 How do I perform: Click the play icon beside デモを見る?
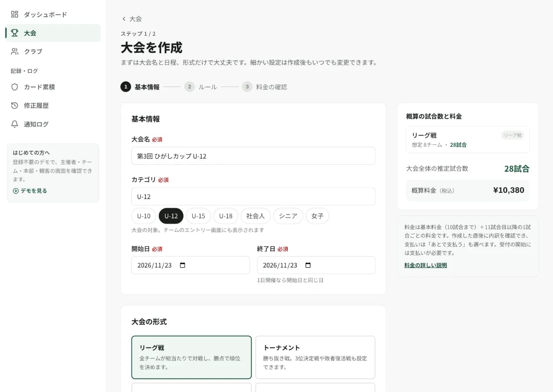click(16, 191)
